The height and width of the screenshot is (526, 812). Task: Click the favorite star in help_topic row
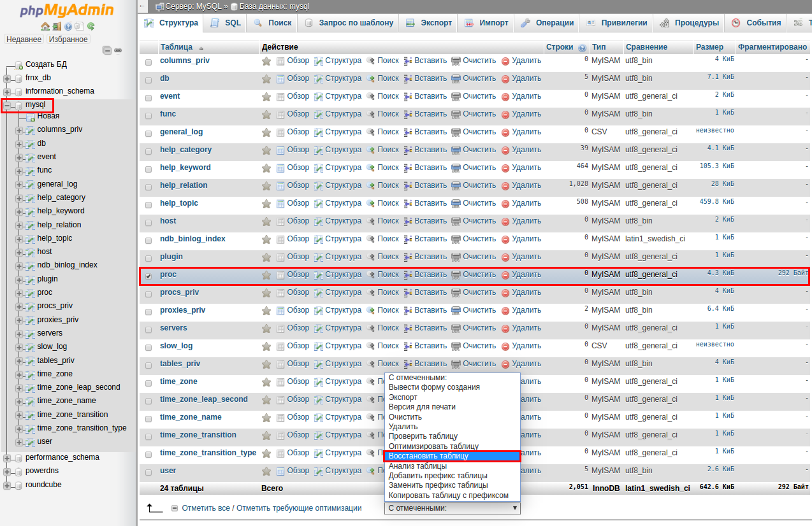click(x=266, y=203)
